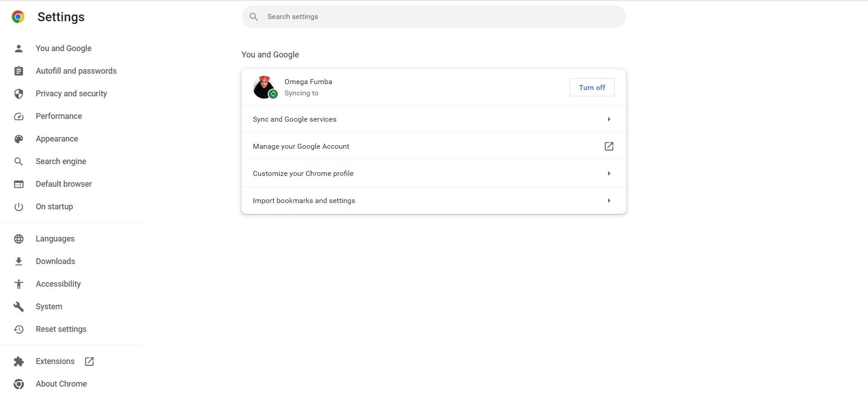Screen dimensions: 868x402
Task: Click the Extensions puzzle piece icon
Action: (19, 361)
